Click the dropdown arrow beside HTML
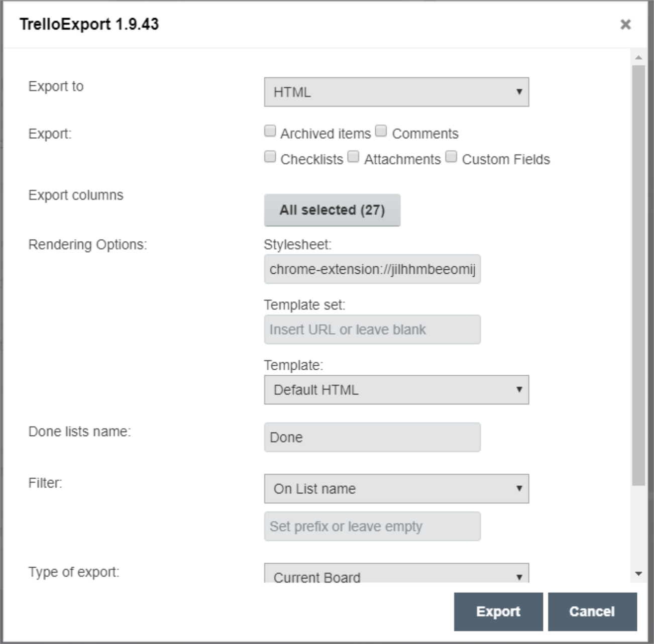654x644 pixels. point(519,91)
